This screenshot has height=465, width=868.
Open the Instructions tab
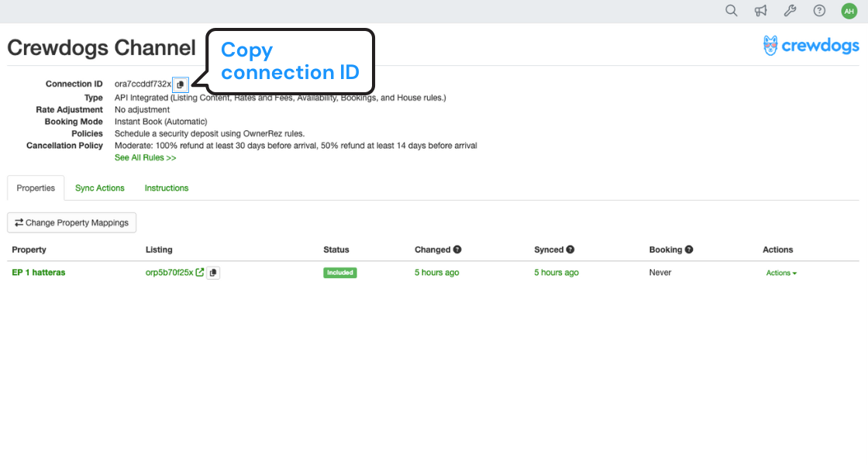tap(167, 188)
